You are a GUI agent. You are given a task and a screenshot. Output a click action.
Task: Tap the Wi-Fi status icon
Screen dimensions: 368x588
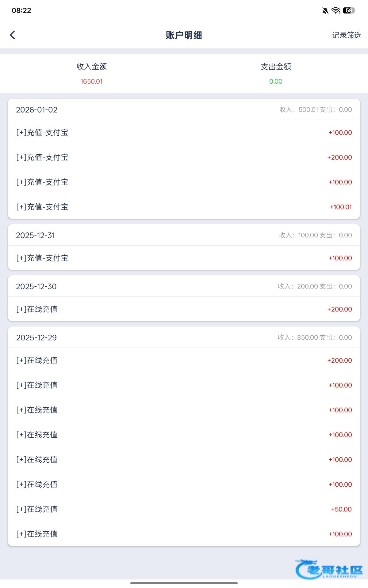point(336,11)
